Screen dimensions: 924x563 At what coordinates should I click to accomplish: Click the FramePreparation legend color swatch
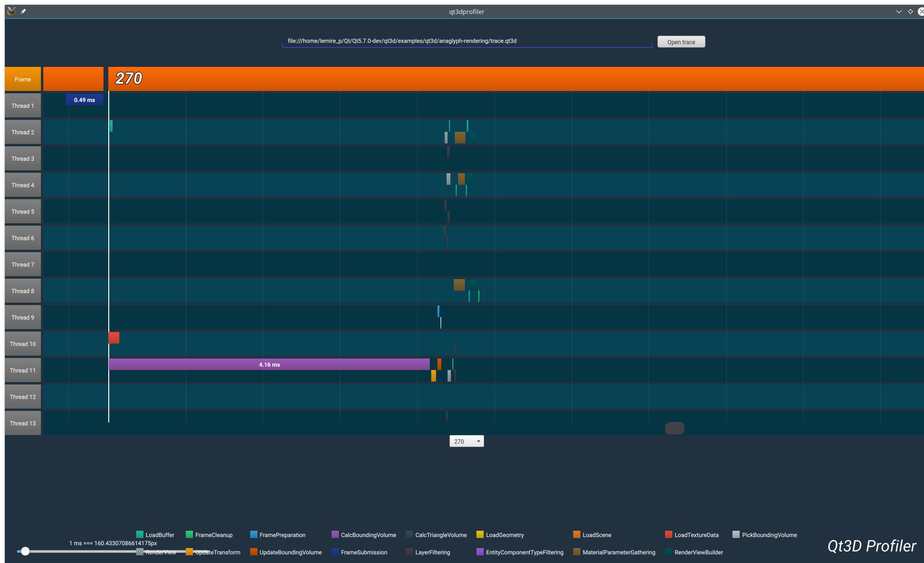(x=254, y=534)
